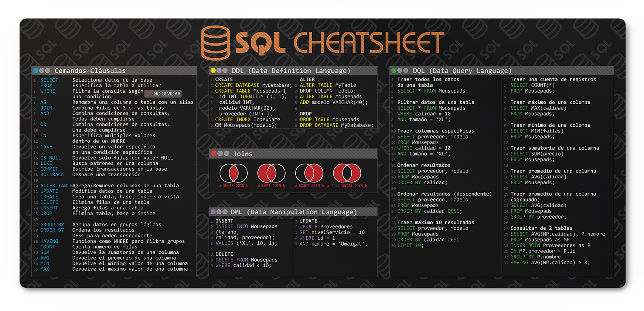
Task: Click the DROP DATABASE MyDatabase line
Action: (336, 125)
